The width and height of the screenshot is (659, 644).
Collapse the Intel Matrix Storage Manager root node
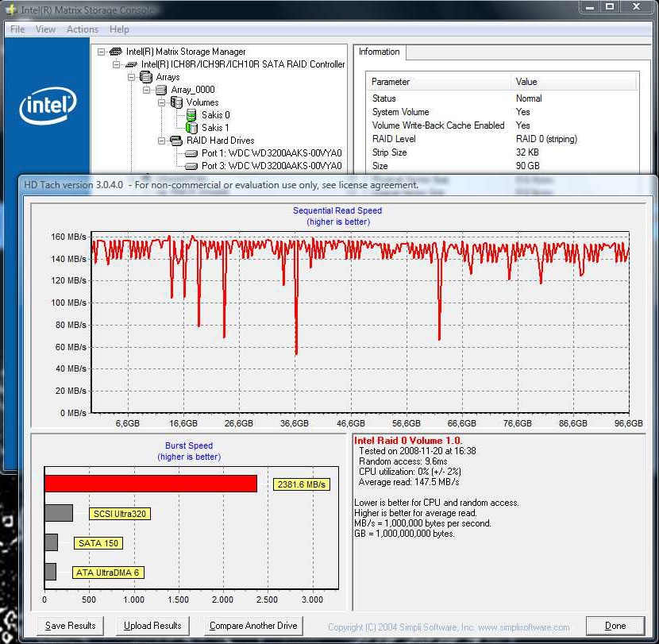coord(102,52)
